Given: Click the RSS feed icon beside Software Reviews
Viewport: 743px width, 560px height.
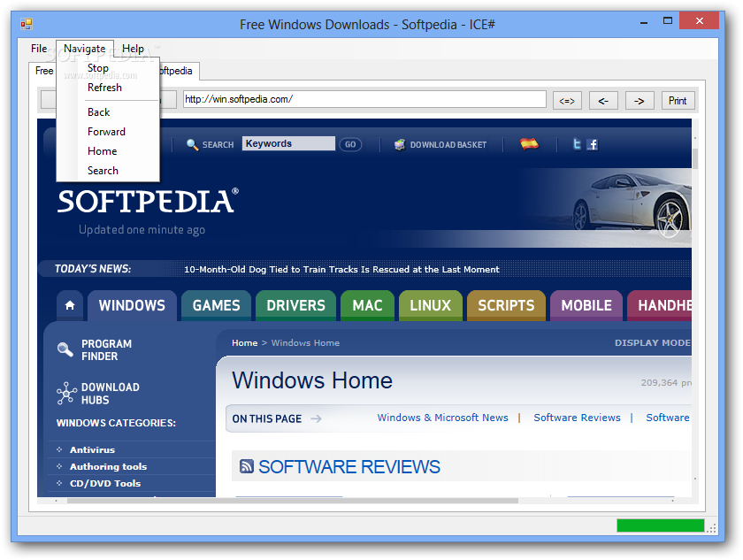Looking at the screenshot, I should pyautogui.click(x=247, y=466).
